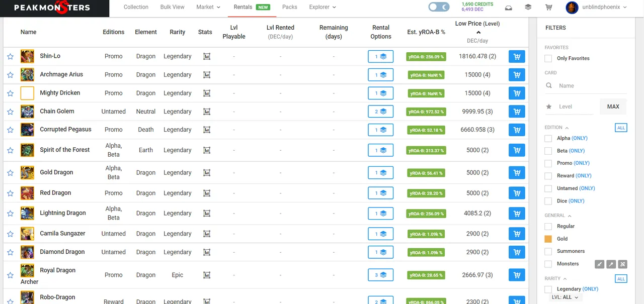Click the third monsters filter tool icon
644x304 pixels.
tap(622, 264)
